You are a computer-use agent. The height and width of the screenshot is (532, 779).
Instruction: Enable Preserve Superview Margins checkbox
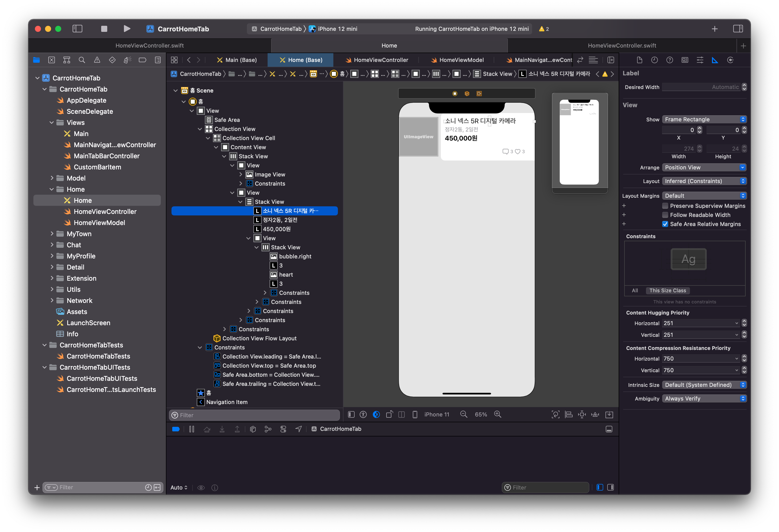point(665,206)
